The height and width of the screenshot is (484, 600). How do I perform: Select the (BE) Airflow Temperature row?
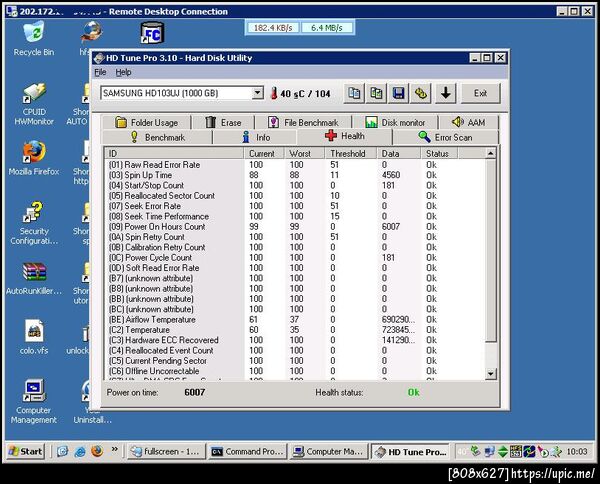point(295,320)
